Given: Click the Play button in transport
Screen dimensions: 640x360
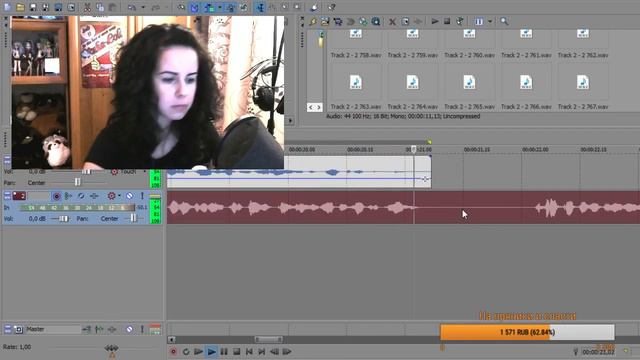Looking at the screenshot, I should click(x=211, y=351).
